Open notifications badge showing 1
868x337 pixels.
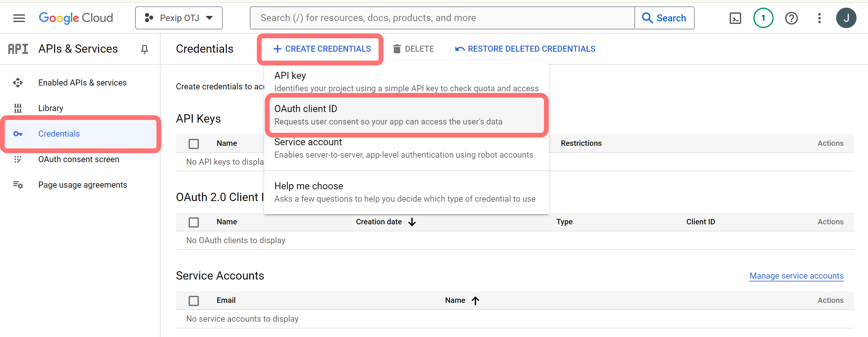[763, 18]
